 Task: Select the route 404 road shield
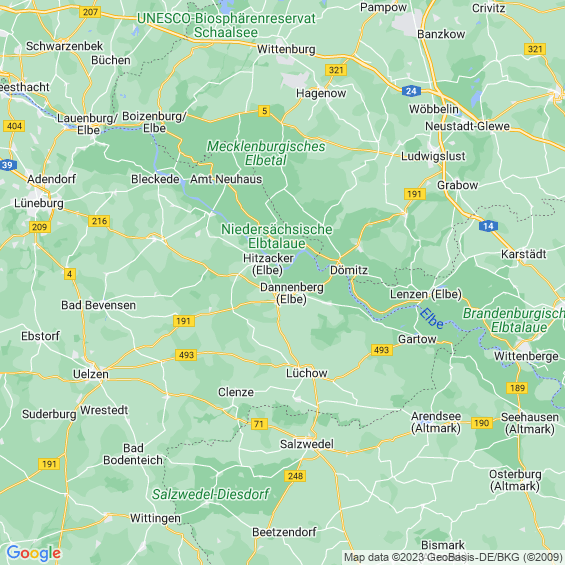click(14, 126)
